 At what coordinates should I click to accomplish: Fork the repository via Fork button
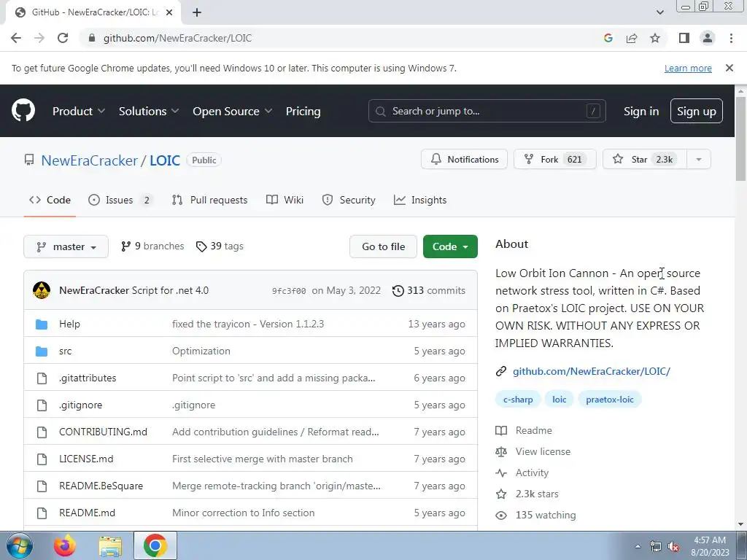(554, 159)
